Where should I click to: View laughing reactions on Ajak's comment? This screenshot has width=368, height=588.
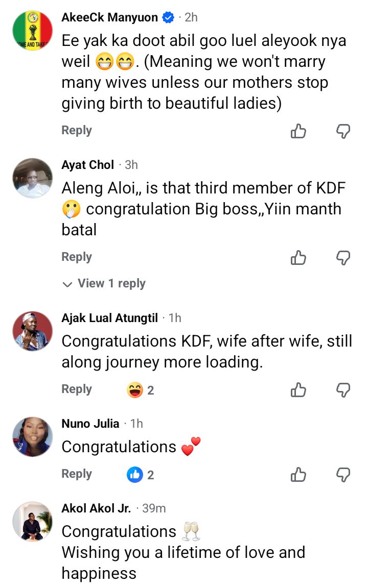coord(140,390)
